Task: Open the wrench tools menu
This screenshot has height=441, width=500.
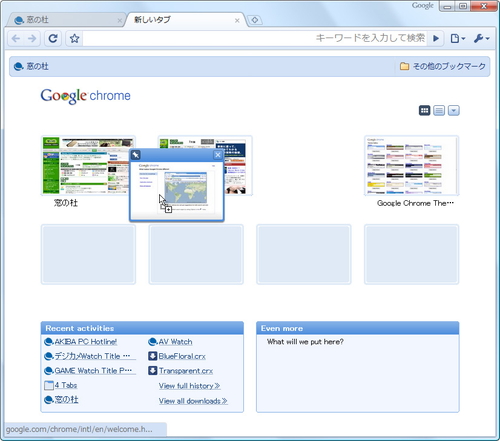Action: pyautogui.click(x=482, y=39)
